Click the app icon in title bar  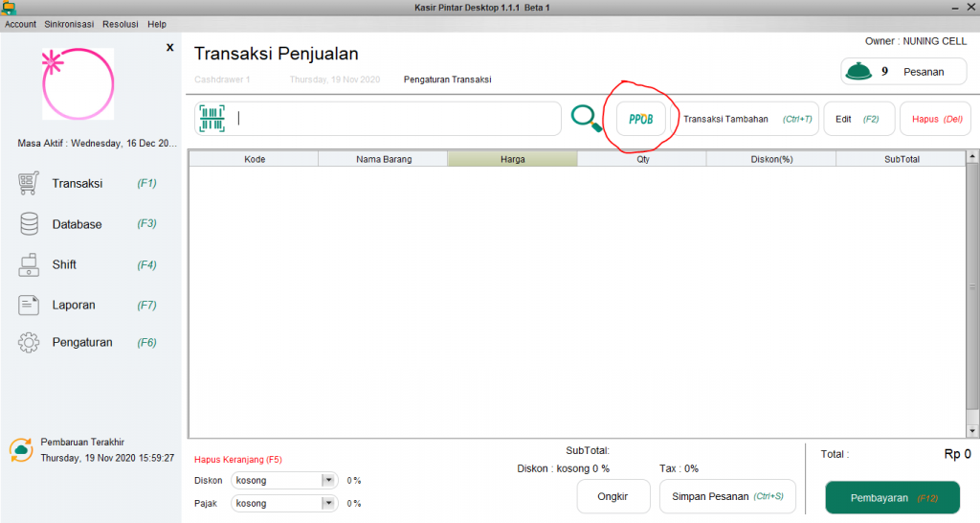pyautogui.click(x=8, y=8)
